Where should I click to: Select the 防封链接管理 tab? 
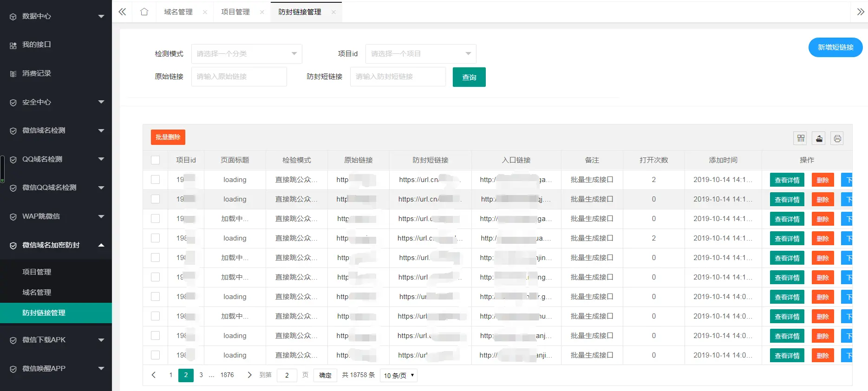300,12
